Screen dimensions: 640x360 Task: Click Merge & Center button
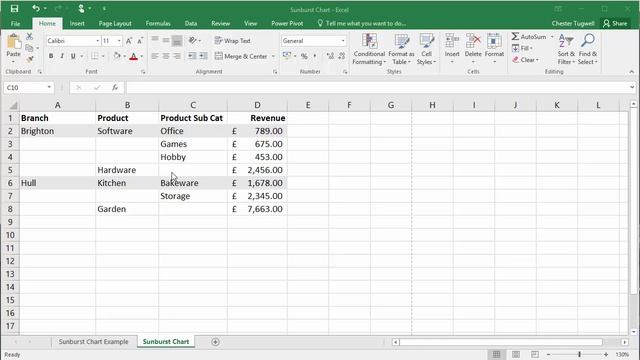click(241, 56)
